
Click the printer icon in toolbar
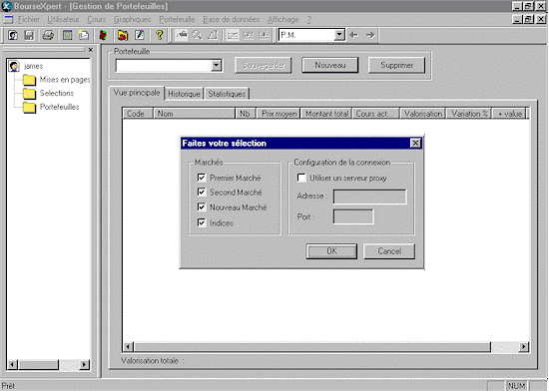(48, 35)
